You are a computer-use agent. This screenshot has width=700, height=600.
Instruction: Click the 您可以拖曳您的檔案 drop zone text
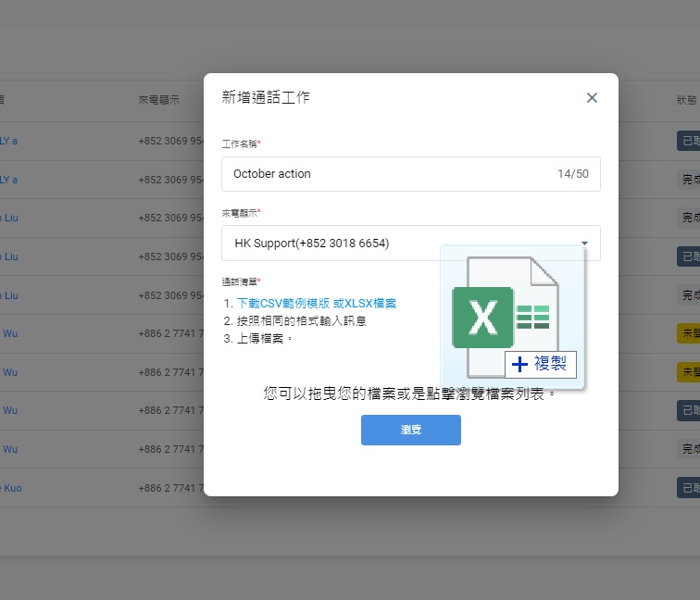[x=410, y=394]
